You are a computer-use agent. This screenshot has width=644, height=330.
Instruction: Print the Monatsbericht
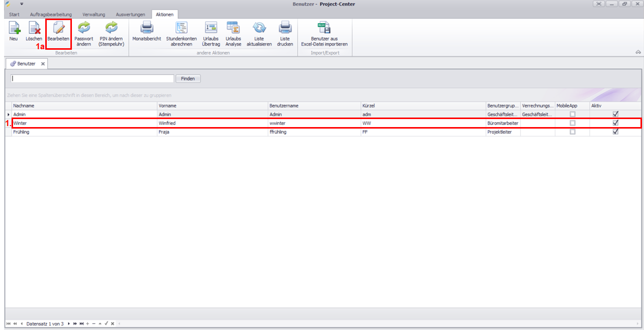pos(146,32)
